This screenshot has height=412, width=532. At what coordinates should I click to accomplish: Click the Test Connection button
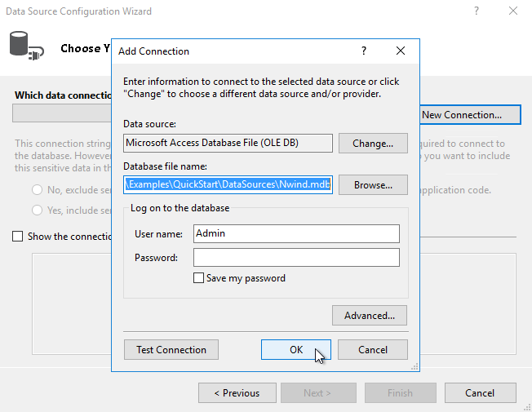point(171,350)
